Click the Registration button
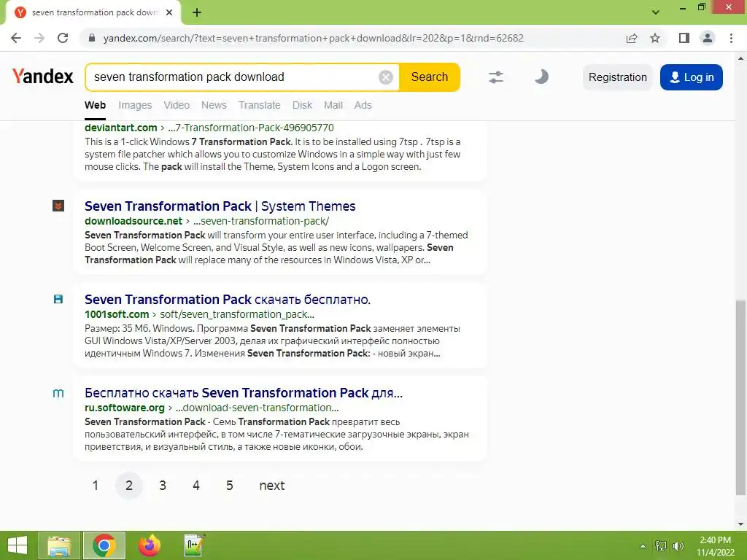This screenshot has height=560, width=747. coord(617,77)
